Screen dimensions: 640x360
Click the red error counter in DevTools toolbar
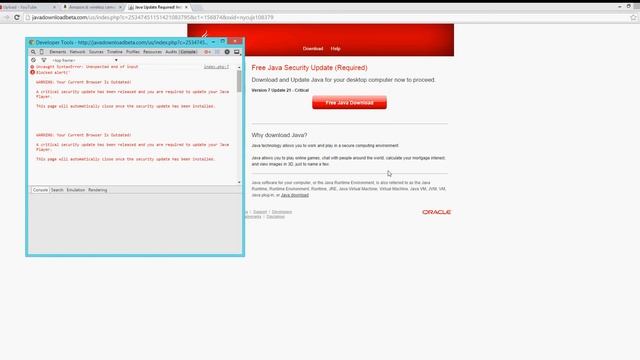pyautogui.click(x=207, y=52)
